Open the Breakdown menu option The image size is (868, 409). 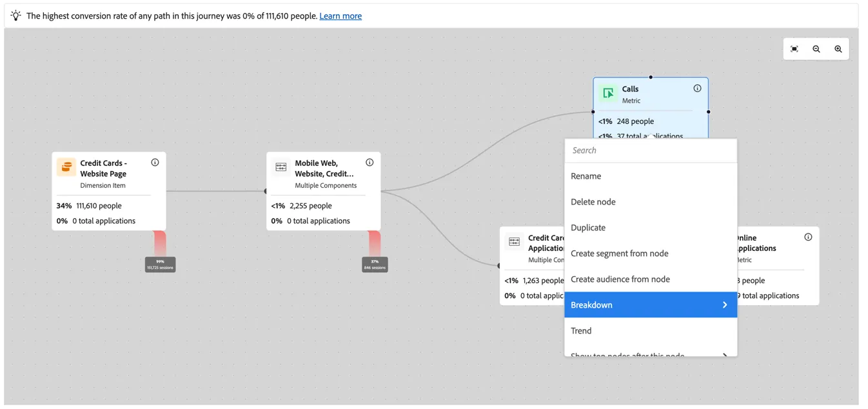[651, 305]
